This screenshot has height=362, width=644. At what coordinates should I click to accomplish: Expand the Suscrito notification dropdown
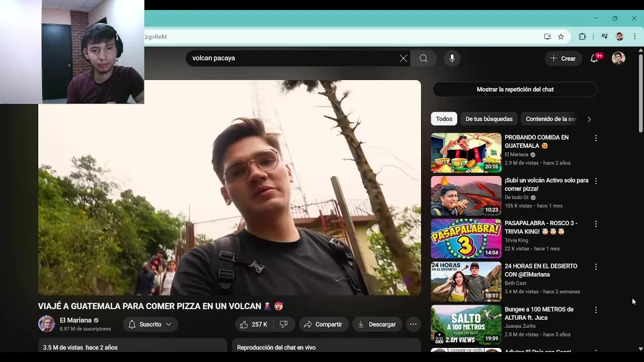[x=150, y=324]
